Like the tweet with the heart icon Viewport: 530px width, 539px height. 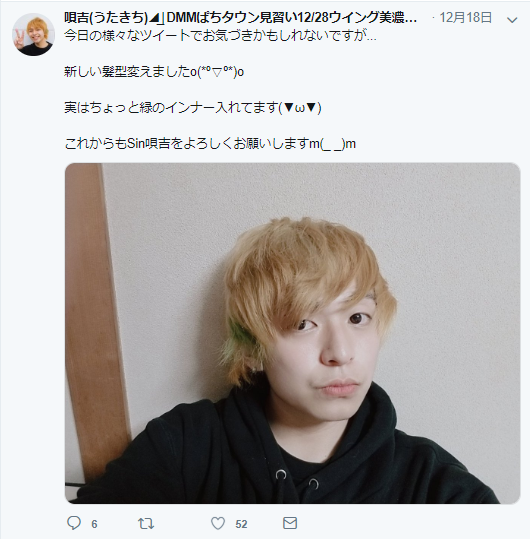pos(218,523)
